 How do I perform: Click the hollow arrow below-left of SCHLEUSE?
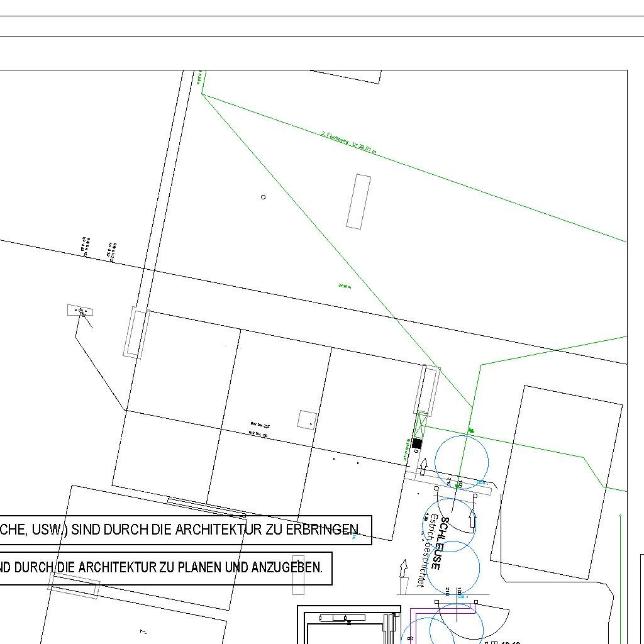(x=404, y=569)
